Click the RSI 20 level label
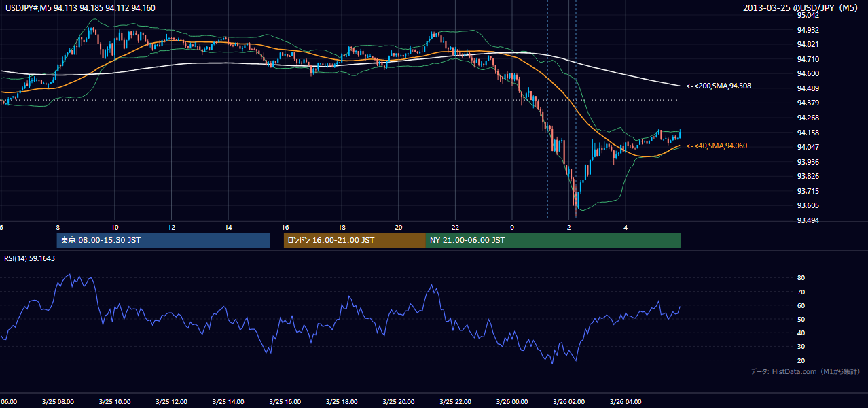 pos(801,360)
